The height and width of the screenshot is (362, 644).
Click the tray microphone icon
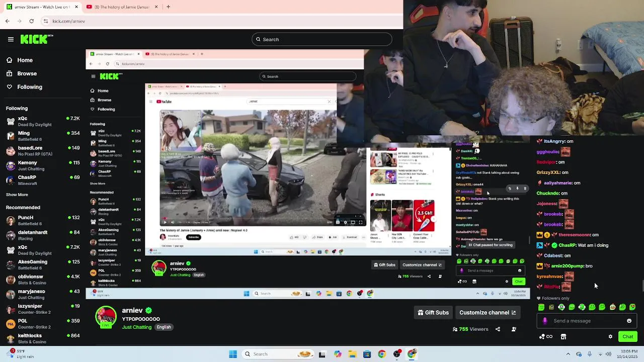(x=590, y=354)
